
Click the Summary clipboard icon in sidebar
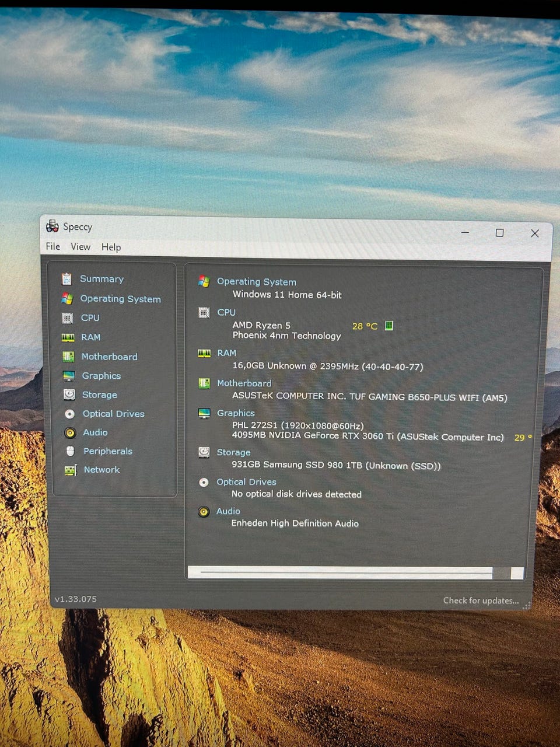[66, 279]
